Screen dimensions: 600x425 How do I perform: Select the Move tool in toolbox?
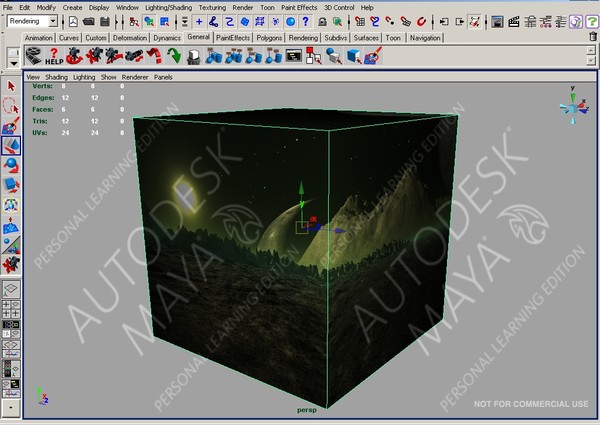pos(11,146)
